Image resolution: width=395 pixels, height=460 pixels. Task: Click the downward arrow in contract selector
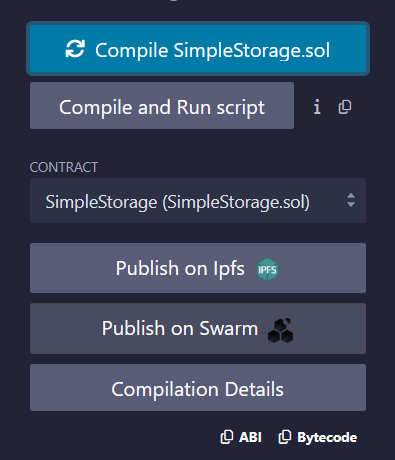[x=351, y=204]
